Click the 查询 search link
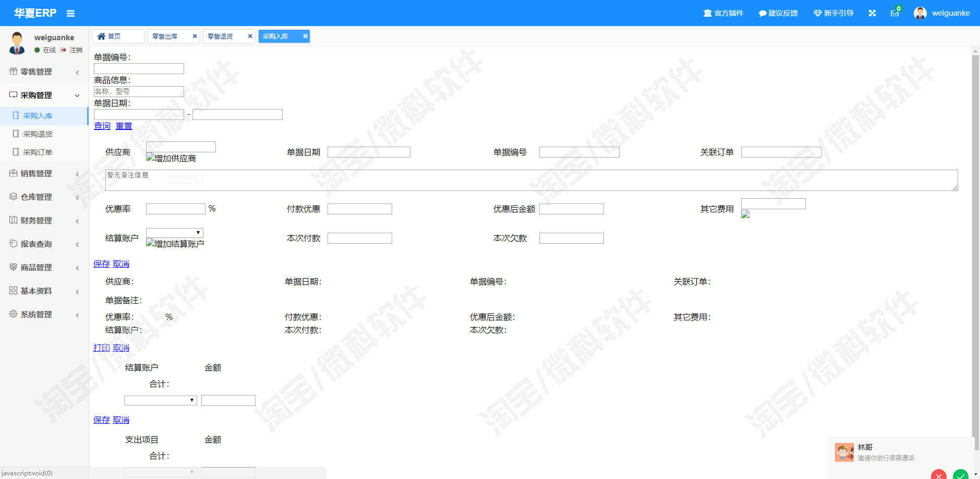980x479 pixels. coord(102,126)
